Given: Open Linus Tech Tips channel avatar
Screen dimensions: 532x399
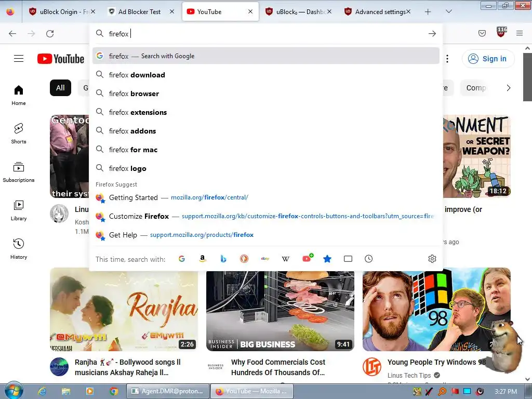Looking at the screenshot, I should 372,367.
